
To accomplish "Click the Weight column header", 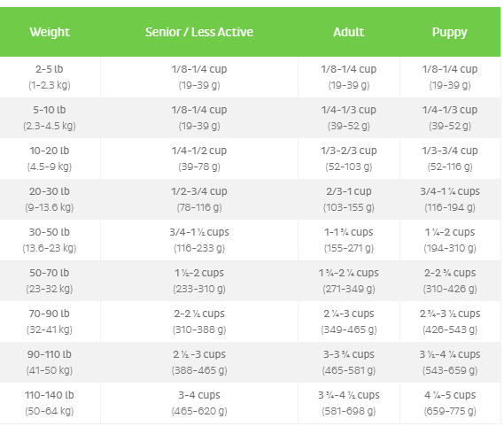I will (50, 32).
